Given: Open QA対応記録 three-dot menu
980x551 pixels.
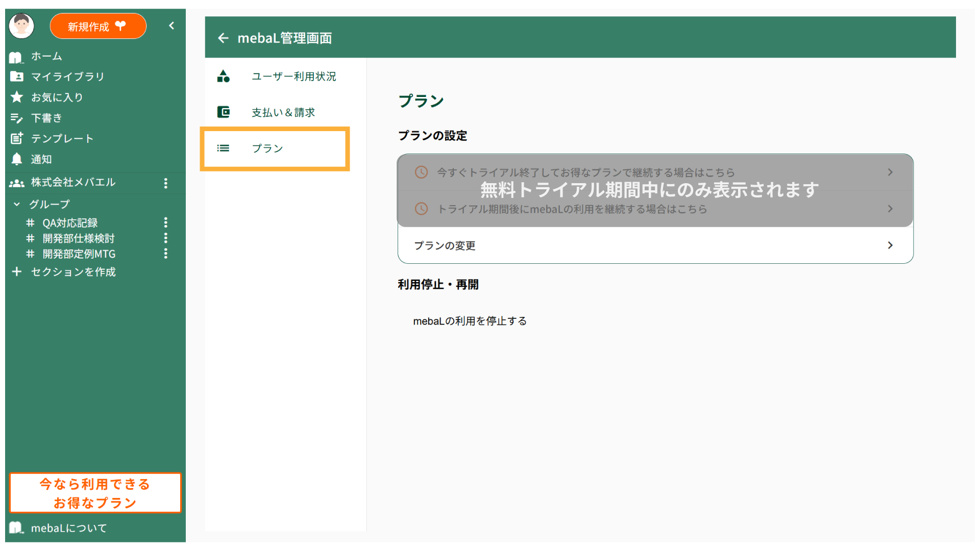Looking at the screenshot, I should point(165,222).
